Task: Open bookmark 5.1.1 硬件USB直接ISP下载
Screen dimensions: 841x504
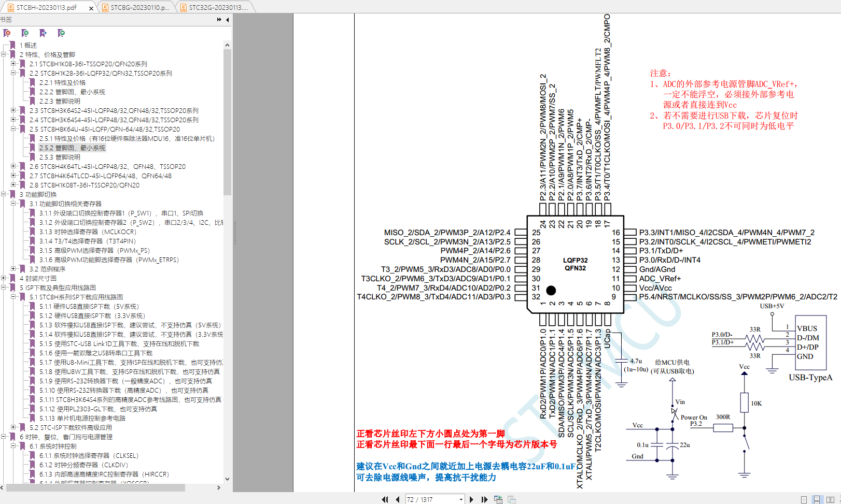Action: pyautogui.click(x=89, y=306)
